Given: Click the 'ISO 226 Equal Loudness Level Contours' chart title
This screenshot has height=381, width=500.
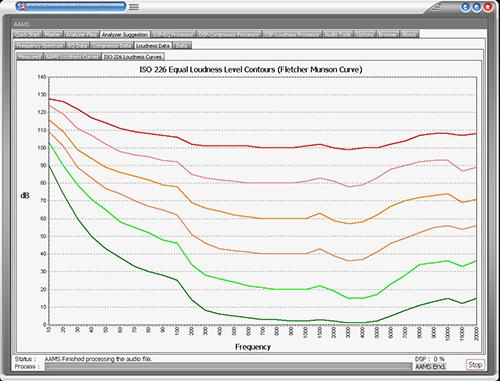Looking at the screenshot, I should (x=251, y=70).
